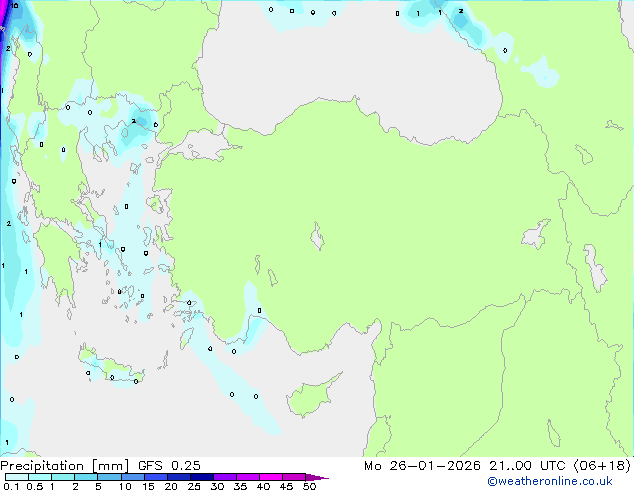Pick legend swatch between 30 and 35
This screenshot has height=490, width=634.
coord(225,477)
